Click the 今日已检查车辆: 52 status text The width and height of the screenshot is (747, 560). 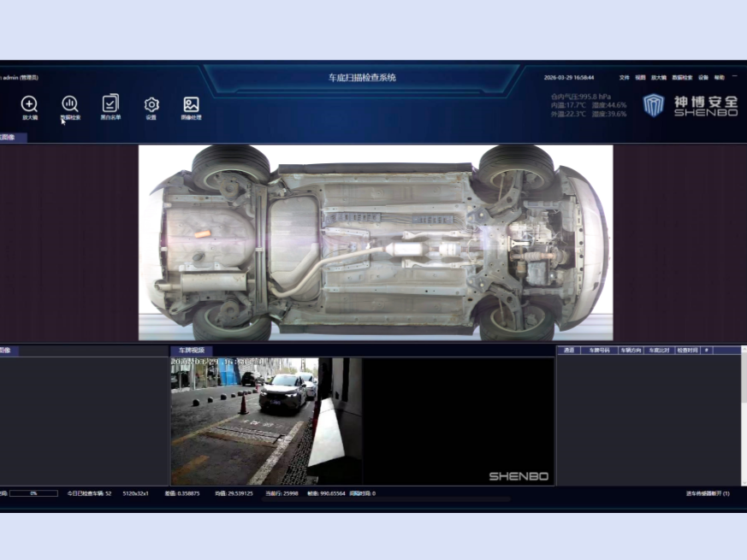(x=89, y=493)
